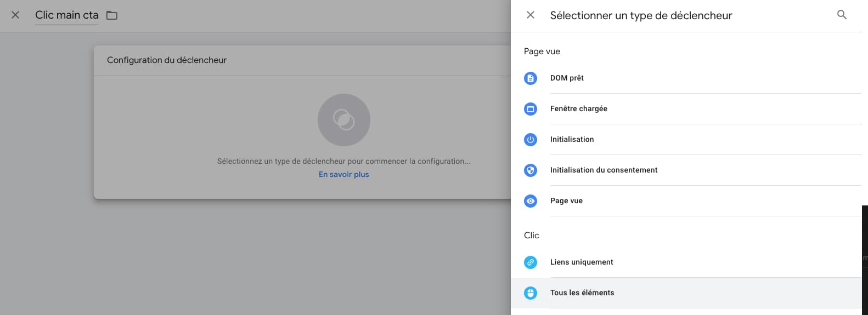Click the Fenêtre chargée window icon
The height and width of the screenshot is (315, 868).
tap(531, 109)
